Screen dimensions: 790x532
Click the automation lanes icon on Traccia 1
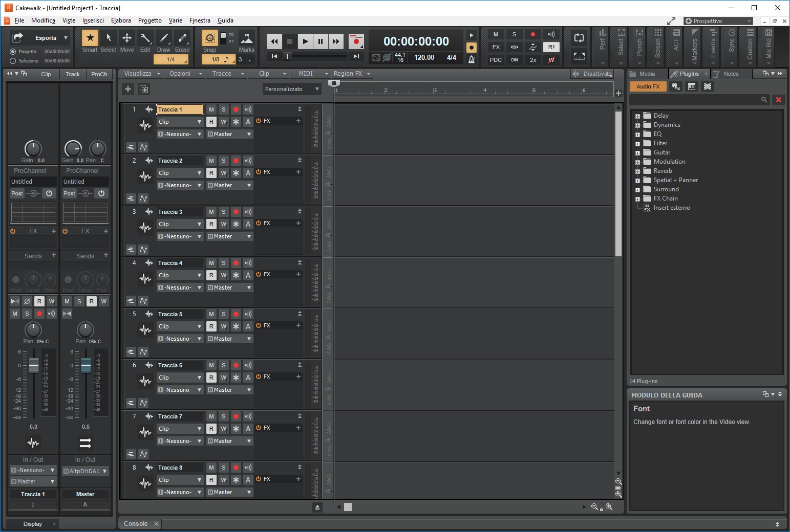[x=143, y=147]
